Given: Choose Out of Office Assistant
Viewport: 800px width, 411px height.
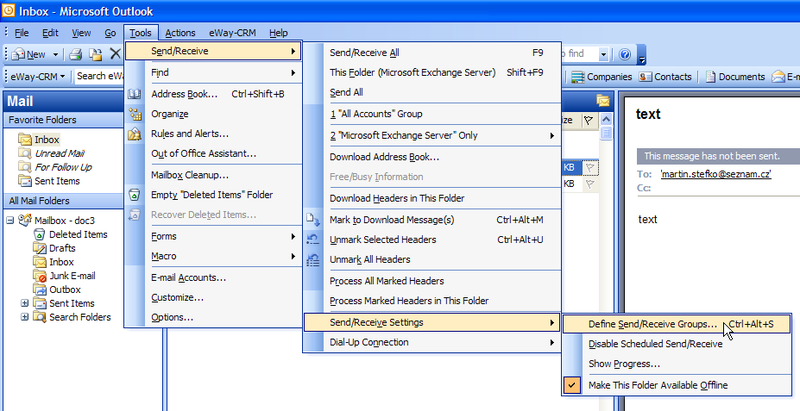Looking at the screenshot, I should [213, 153].
